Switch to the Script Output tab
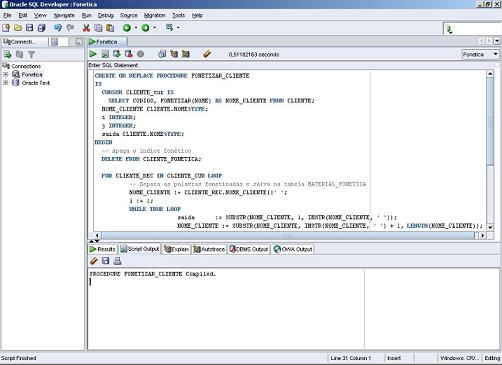502x365 pixels. coord(140,249)
